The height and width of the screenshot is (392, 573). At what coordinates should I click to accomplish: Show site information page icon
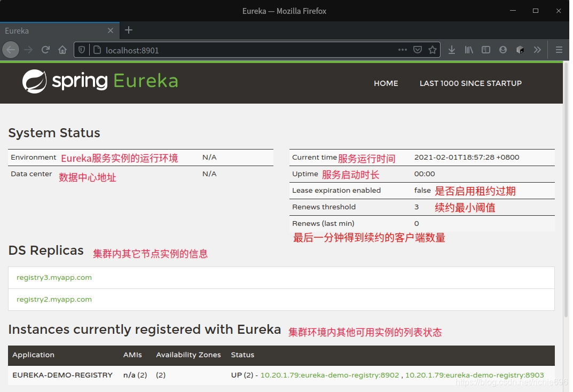point(97,50)
